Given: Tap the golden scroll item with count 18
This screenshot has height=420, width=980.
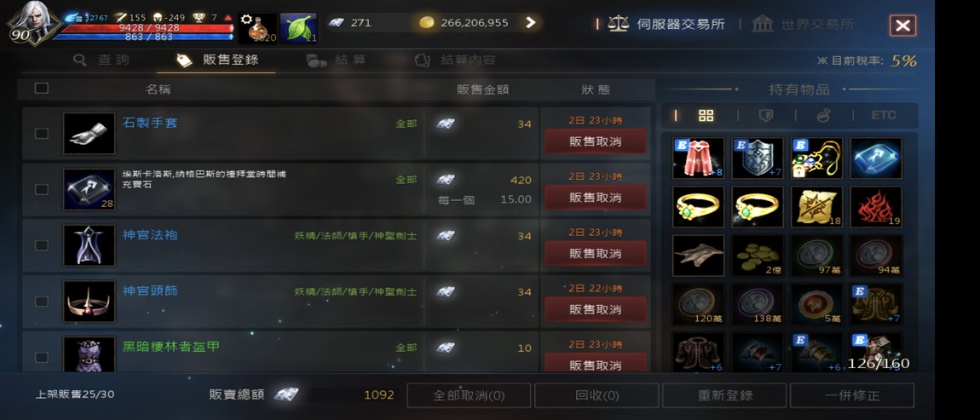Looking at the screenshot, I should pyautogui.click(x=817, y=207).
